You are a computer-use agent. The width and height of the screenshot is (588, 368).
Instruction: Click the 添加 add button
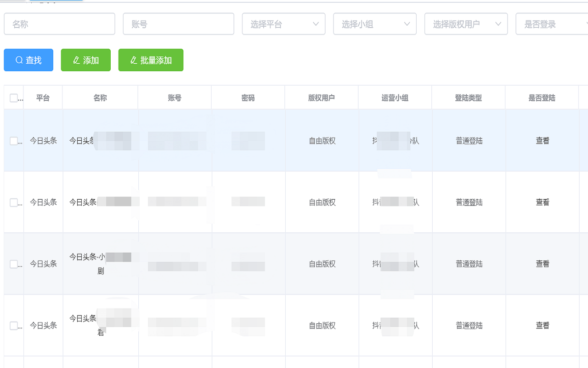(86, 60)
